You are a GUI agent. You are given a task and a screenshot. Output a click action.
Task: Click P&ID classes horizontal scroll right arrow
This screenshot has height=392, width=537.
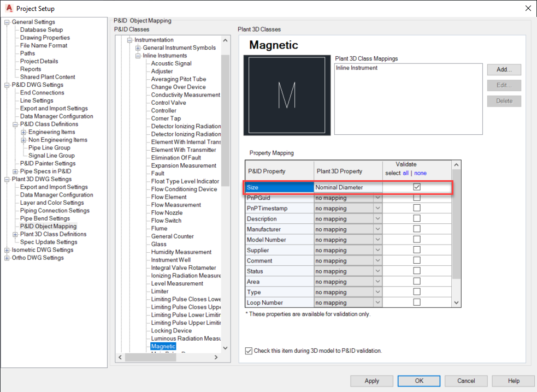click(216, 358)
